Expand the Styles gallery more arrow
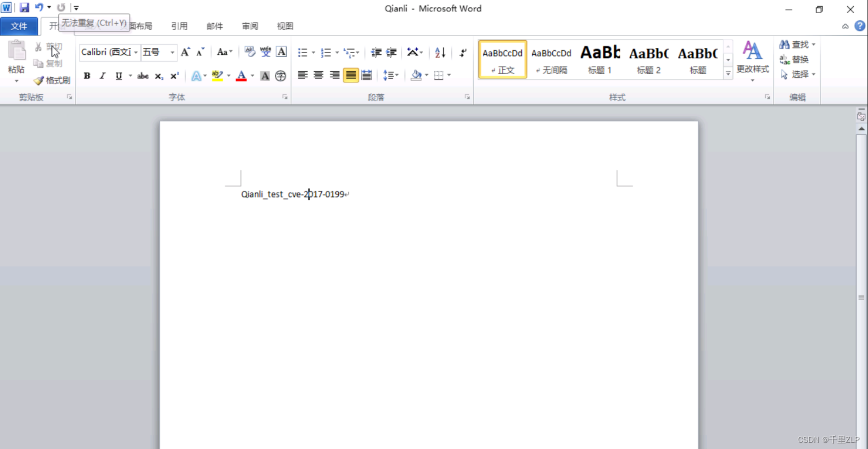The width and height of the screenshot is (868, 449). click(x=728, y=73)
